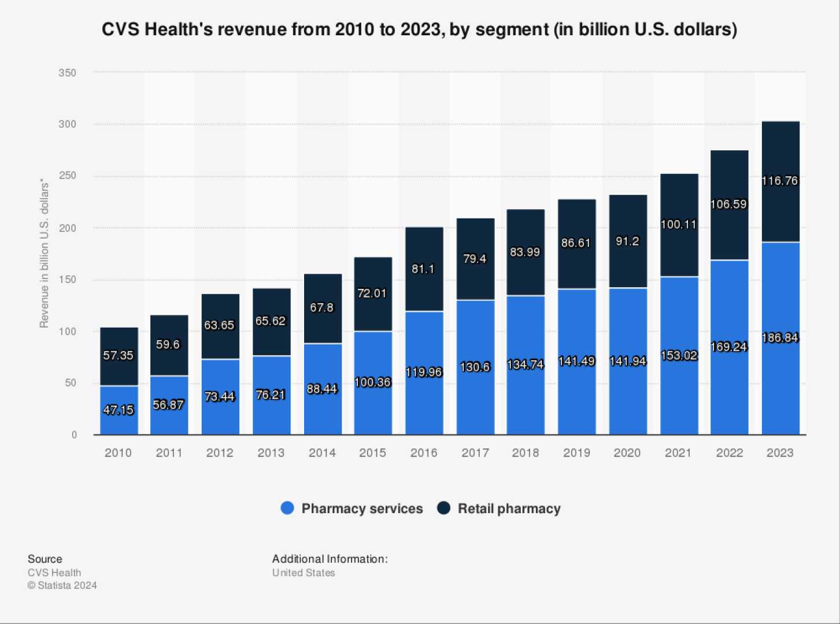Viewport: 840px width, 624px height.
Task: Click the 2013 x-axis label
Action: (x=271, y=453)
